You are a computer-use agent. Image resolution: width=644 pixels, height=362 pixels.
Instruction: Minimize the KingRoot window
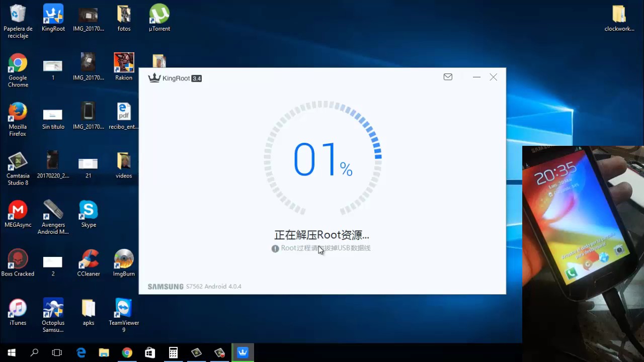click(x=476, y=77)
